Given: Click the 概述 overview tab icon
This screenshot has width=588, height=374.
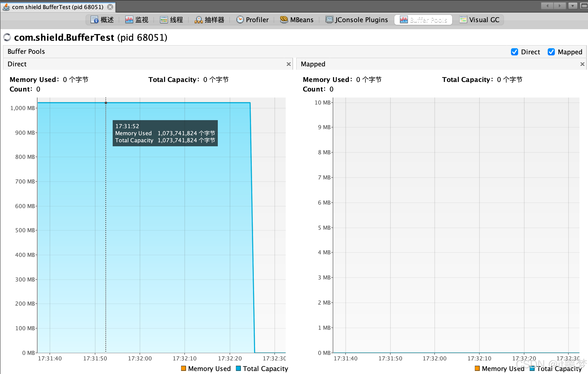Looking at the screenshot, I should [x=94, y=20].
